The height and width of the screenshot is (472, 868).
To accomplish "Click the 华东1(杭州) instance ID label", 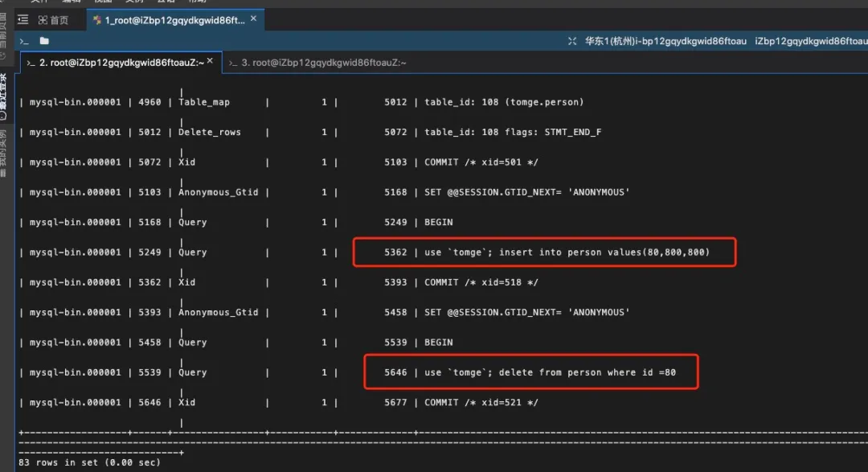I will point(665,41).
